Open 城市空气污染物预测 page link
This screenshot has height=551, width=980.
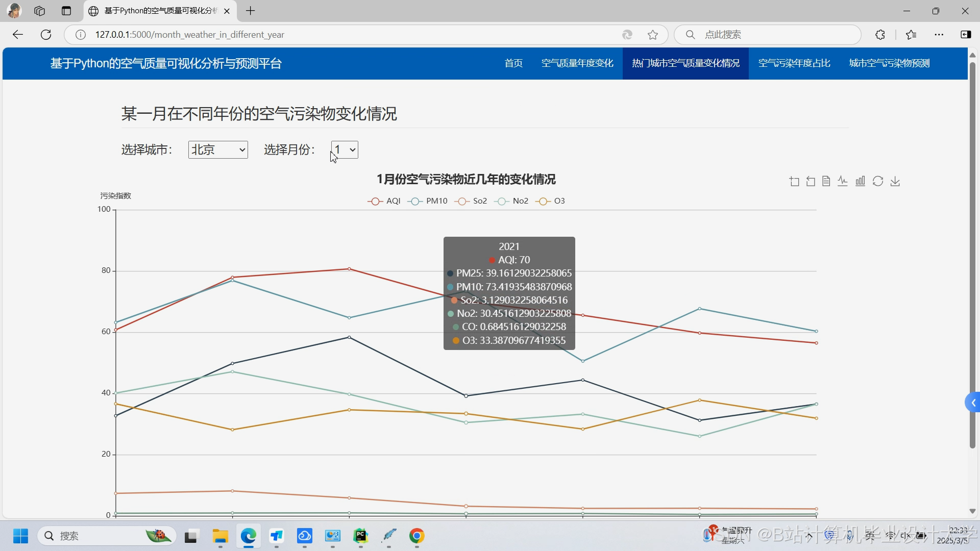(889, 63)
